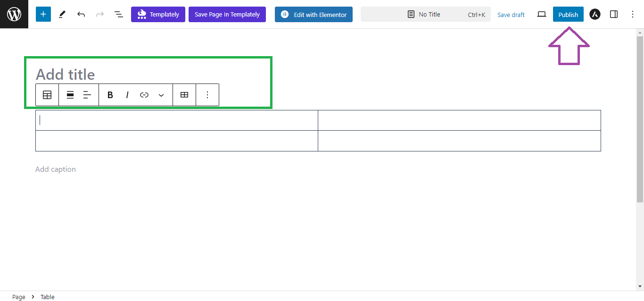Screen dimensions: 644x301
Task: Select Table in the breadcrumb bar
Action: pos(48,297)
